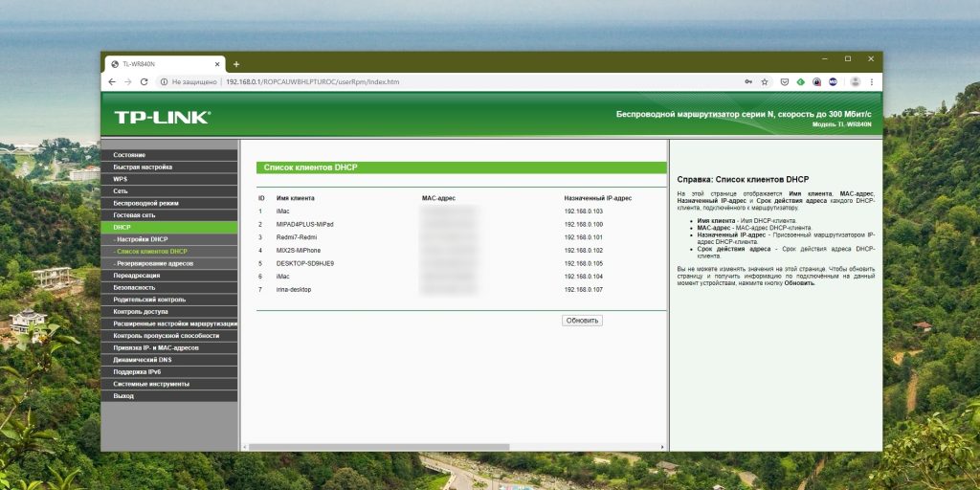Expand the Переадресация menu section
Screen dimensions: 980x490
[x=136, y=276]
